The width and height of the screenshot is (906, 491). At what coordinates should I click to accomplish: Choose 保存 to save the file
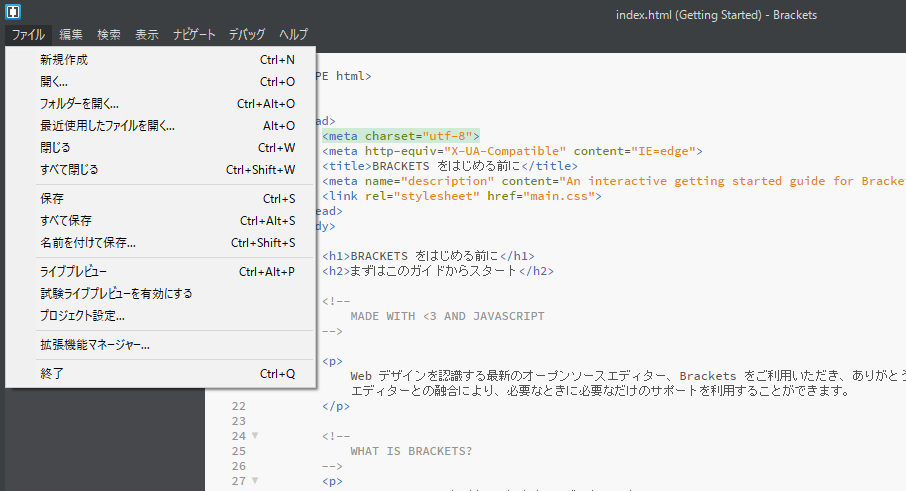click(x=161, y=198)
